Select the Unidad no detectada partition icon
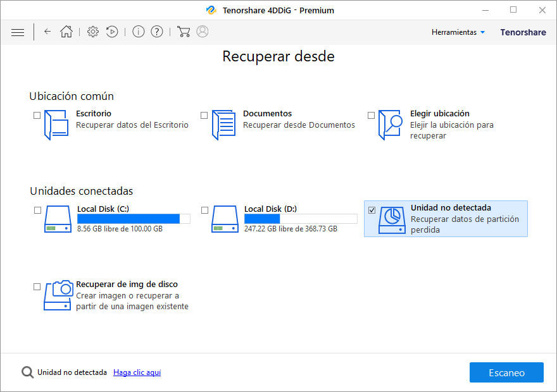The height and width of the screenshot is (392, 557). pyautogui.click(x=392, y=220)
